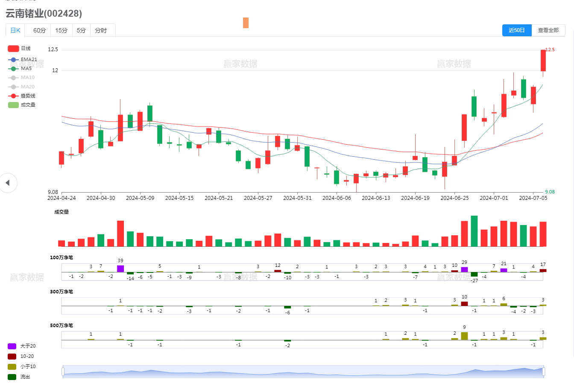This screenshot has height=392, width=574.
Task: Click the green 9.08 price label
Action: point(550,192)
